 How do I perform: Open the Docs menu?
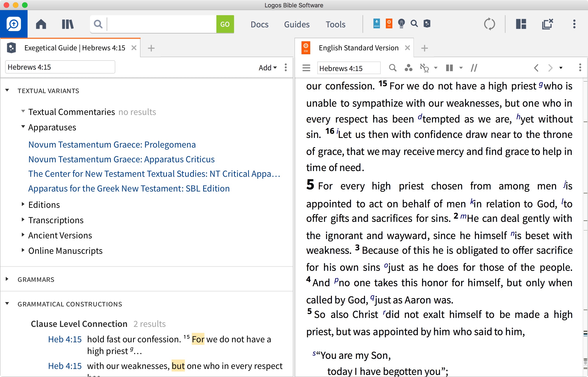tap(259, 24)
